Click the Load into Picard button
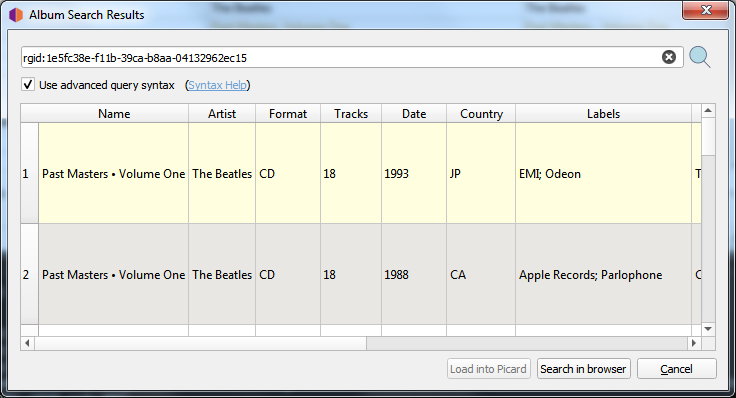This screenshot has height=398, width=736. [488, 369]
